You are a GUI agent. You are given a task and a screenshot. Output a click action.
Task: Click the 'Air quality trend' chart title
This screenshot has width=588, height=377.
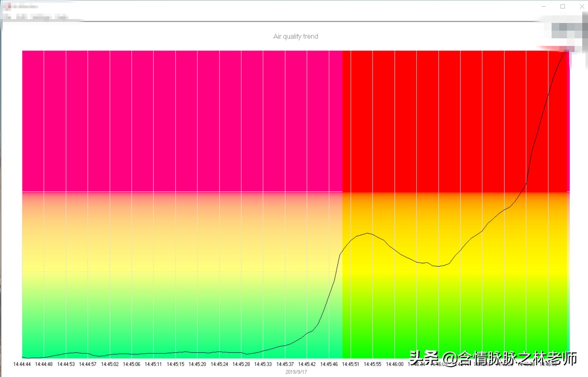click(x=296, y=36)
